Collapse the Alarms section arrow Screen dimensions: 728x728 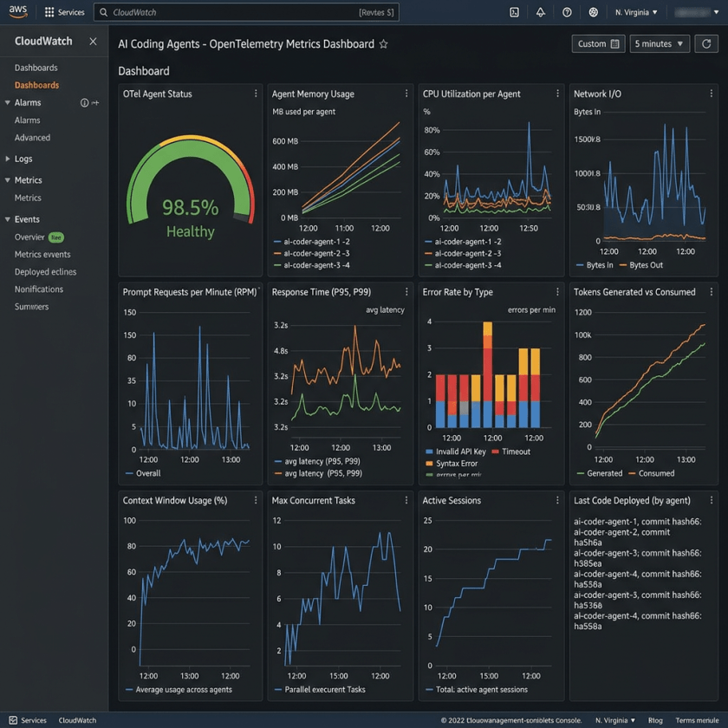pos(8,102)
